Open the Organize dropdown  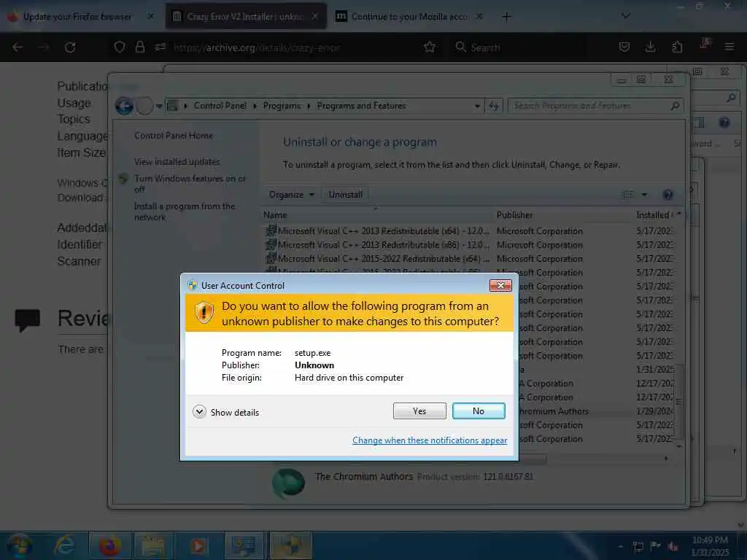(292, 194)
